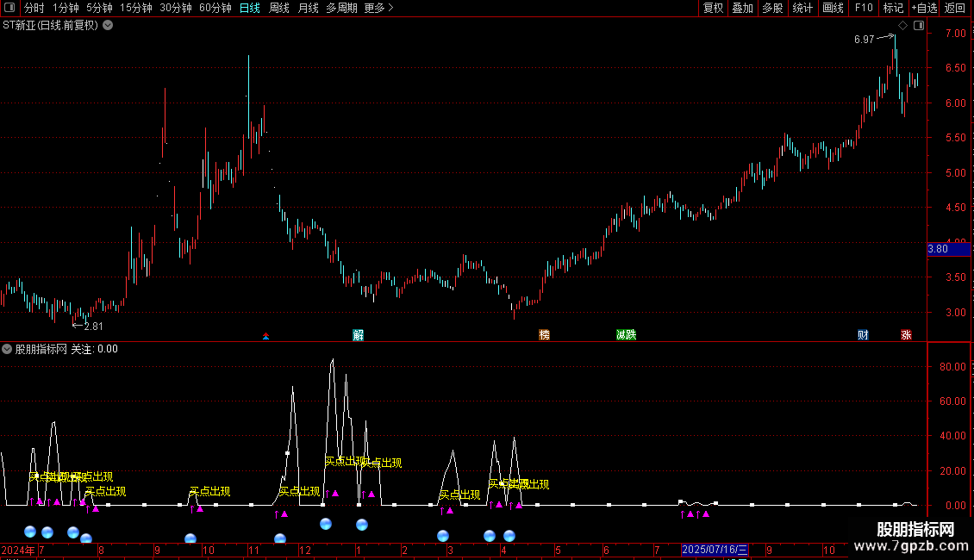Switch to the 周线 weekly chart

[x=279, y=8]
